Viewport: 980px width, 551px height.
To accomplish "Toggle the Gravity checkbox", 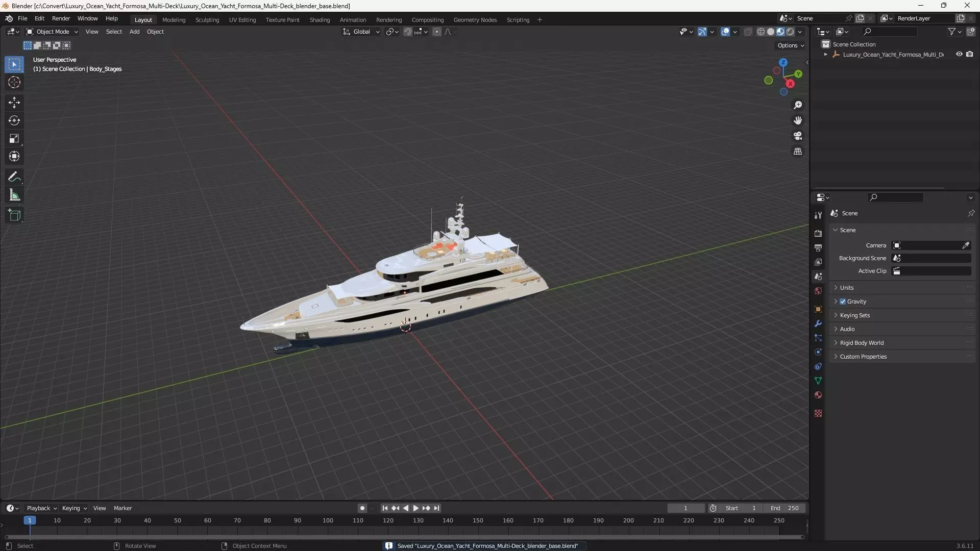I will coord(843,302).
